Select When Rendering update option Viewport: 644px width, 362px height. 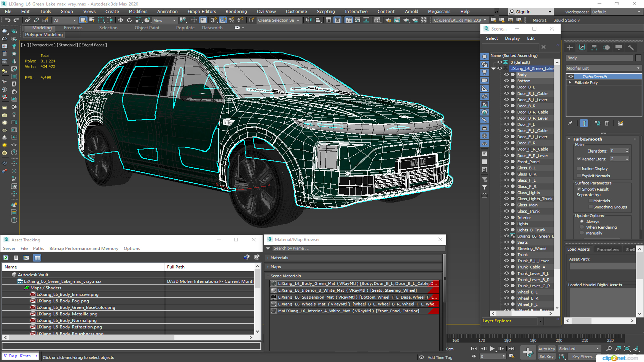click(582, 227)
